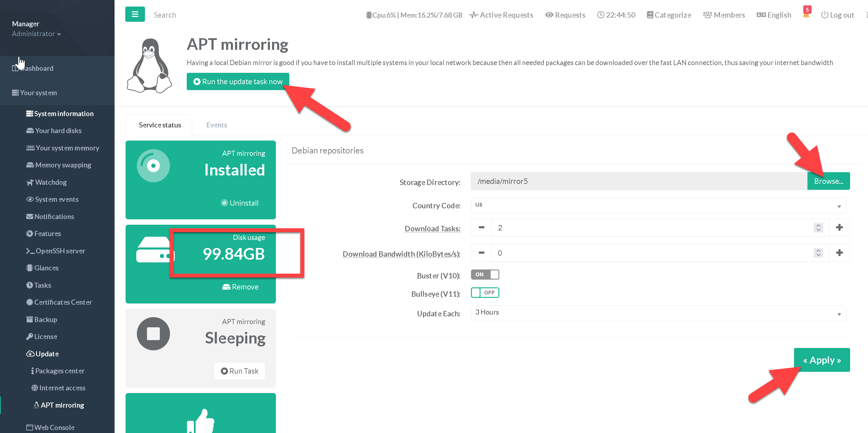This screenshot has width=868, height=433.
Task: Click the Log out power icon
Action: [824, 15]
